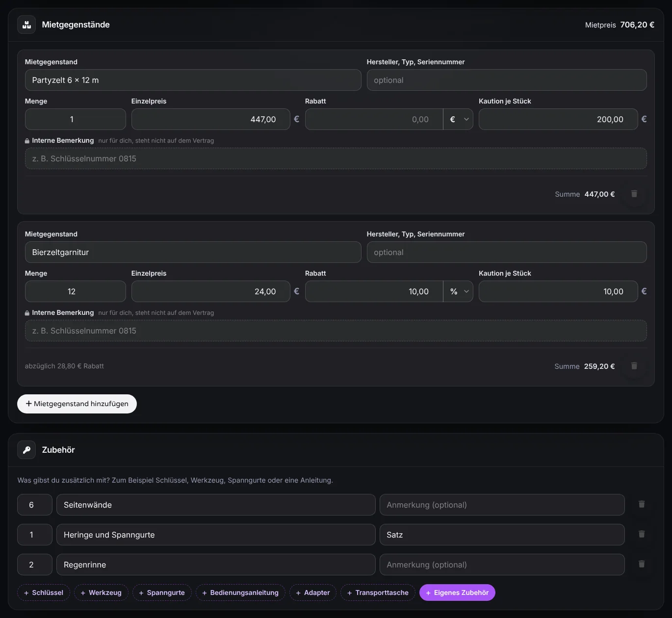Edit the Bierzeltgarnitur name field
This screenshot has width=672, height=618.
193,252
